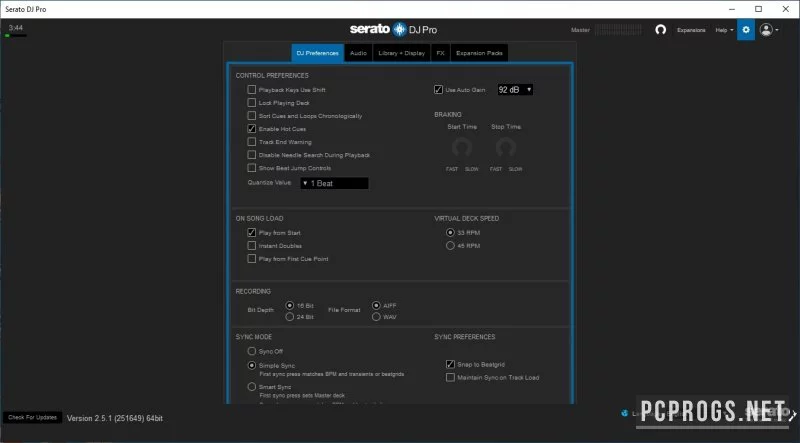This screenshot has height=443, width=800.
Task: Choose WAV file format
Action: 377,317
